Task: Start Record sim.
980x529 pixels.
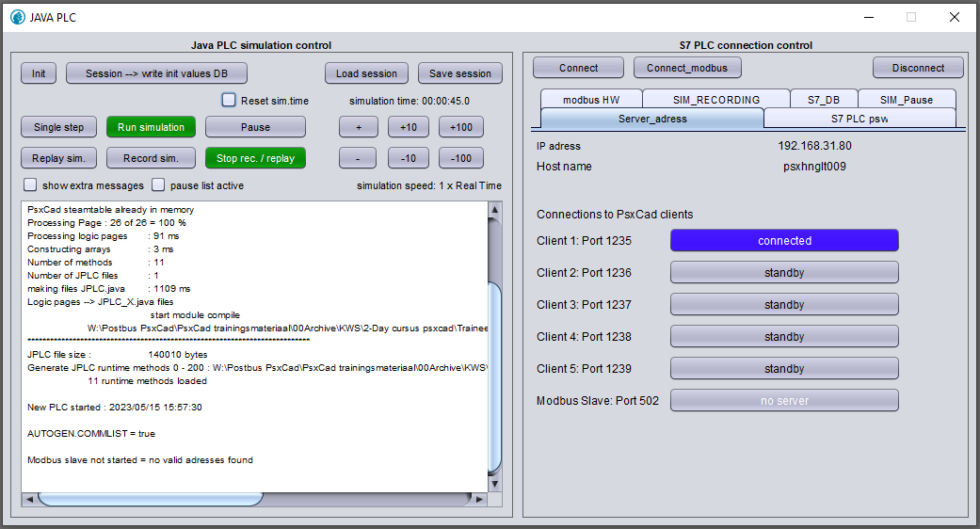Action: coord(151,158)
